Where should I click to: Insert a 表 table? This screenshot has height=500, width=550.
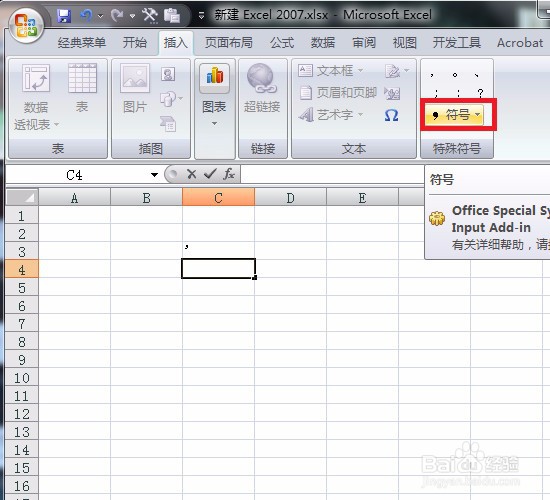(x=82, y=88)
